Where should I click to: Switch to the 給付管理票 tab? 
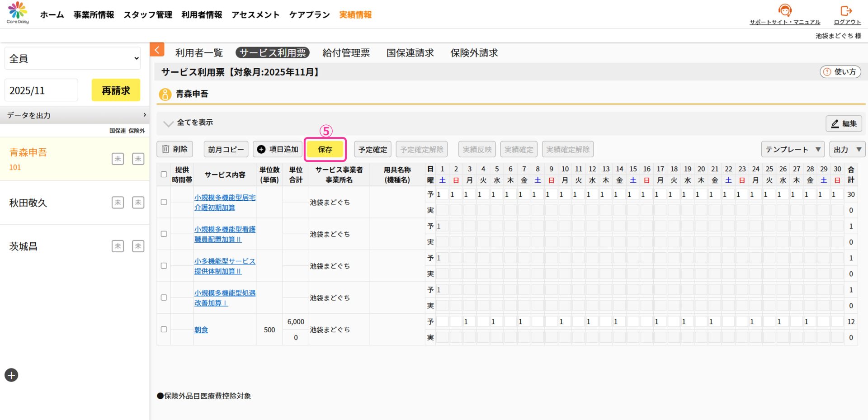[346, 53]
